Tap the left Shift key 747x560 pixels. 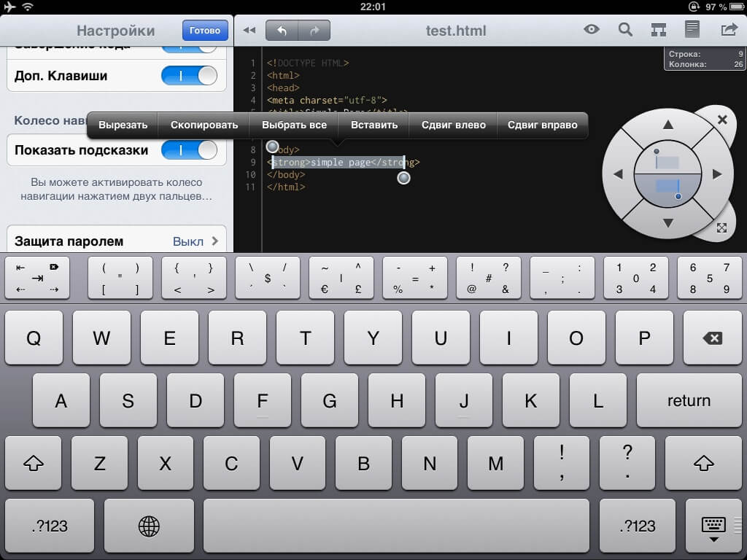point(34,463)
